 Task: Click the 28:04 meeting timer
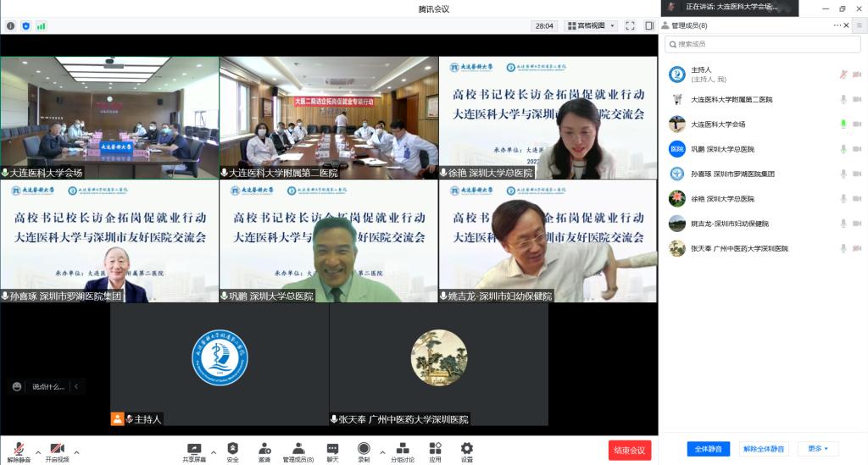tap(544, 26)
